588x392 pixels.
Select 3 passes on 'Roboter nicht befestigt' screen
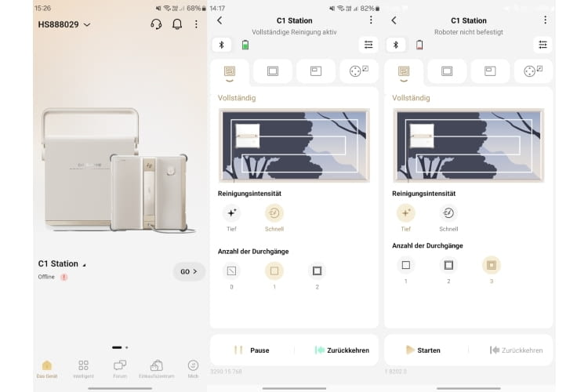[x=492, y=270]
